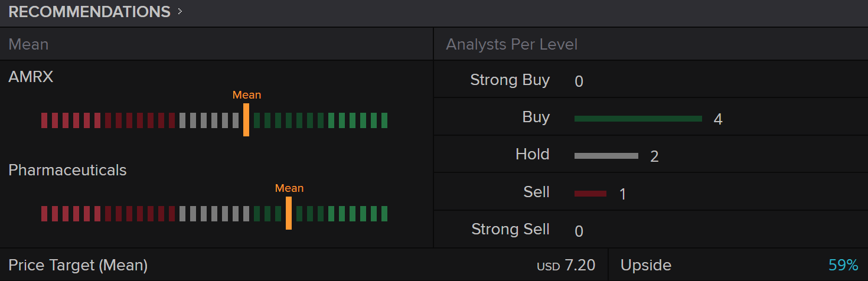The image size is (868, 281).
Task: Select the green Buy analyst bar
Action: point(638,119)
